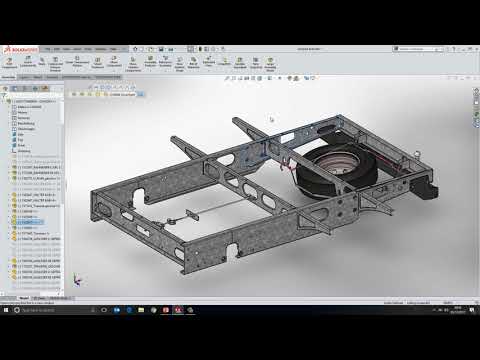Open the ConfigurationManager panel tab
This screenshot has width=480, height=360.
point(25,88)
